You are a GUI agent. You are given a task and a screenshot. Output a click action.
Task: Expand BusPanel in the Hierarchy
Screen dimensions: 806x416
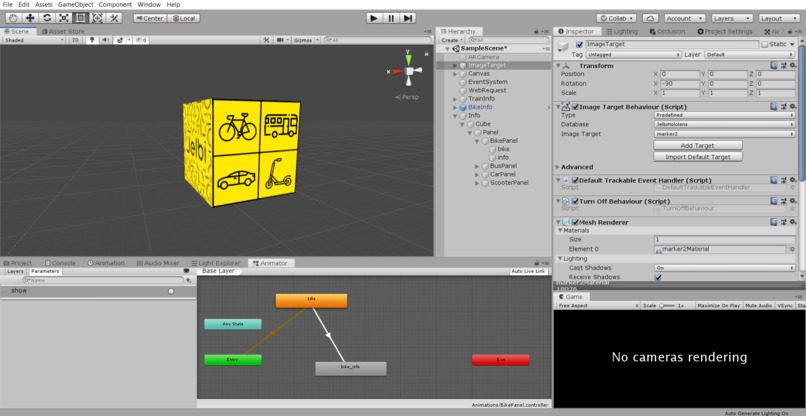click(477, 166)
